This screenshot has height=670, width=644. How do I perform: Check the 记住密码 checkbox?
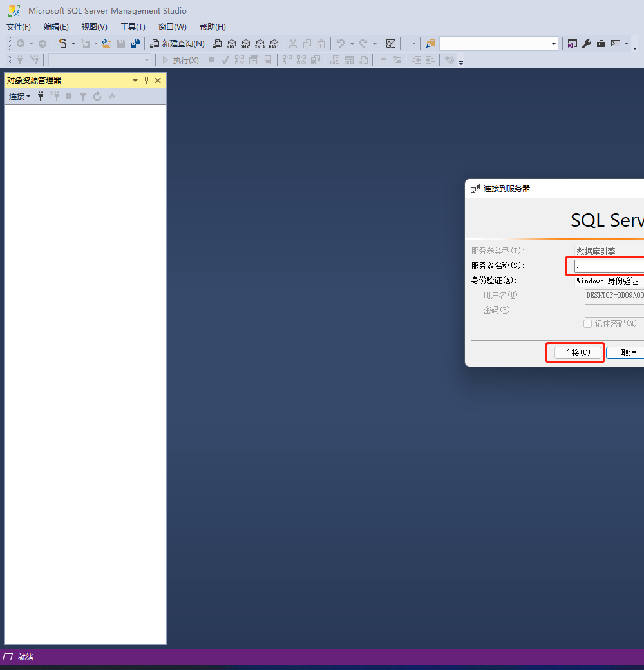click(x=587, y=323)
